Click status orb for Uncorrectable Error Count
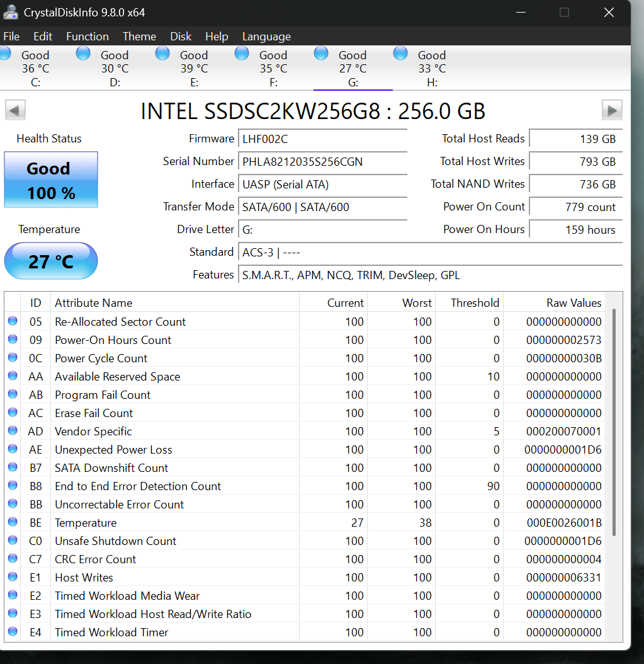Screen dimensions: 644x664 pos(13,503)
